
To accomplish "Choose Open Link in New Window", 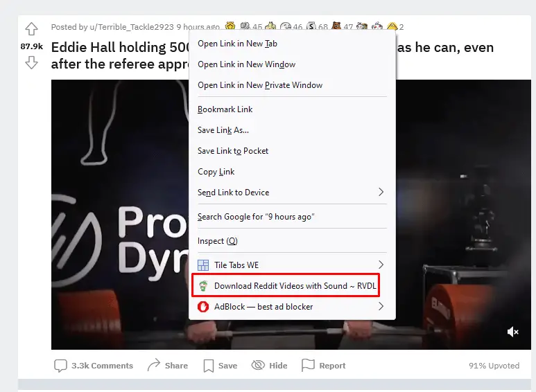I will (x=293, y=64).
